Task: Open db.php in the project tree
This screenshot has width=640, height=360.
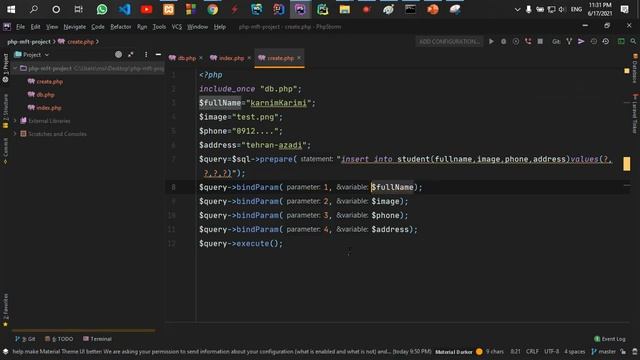Action: click(x=41, y=95)
